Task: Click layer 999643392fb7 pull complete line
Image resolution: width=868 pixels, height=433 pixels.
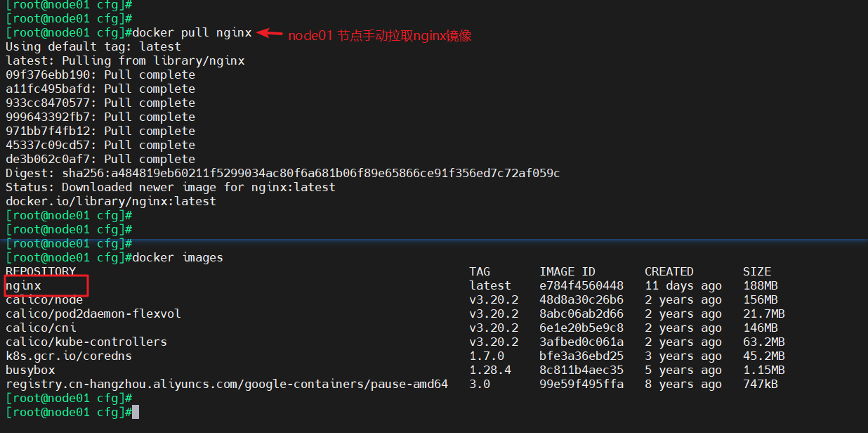Action: (100, 117)
